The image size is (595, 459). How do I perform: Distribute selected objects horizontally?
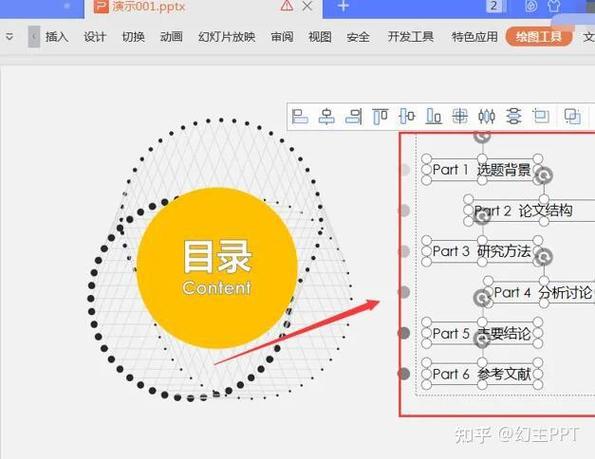(487, 116)
